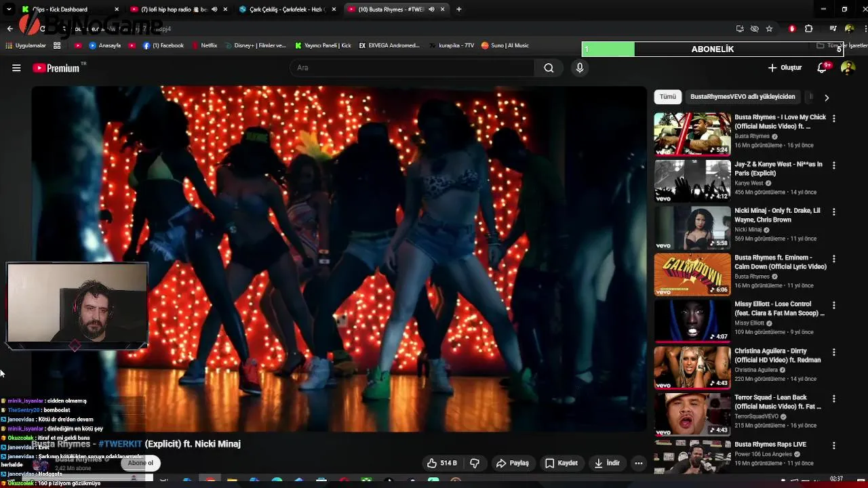This screenshot has width=868, height=488.
Task: Like the video with thumbs up
Action: (x=441, y=463)
